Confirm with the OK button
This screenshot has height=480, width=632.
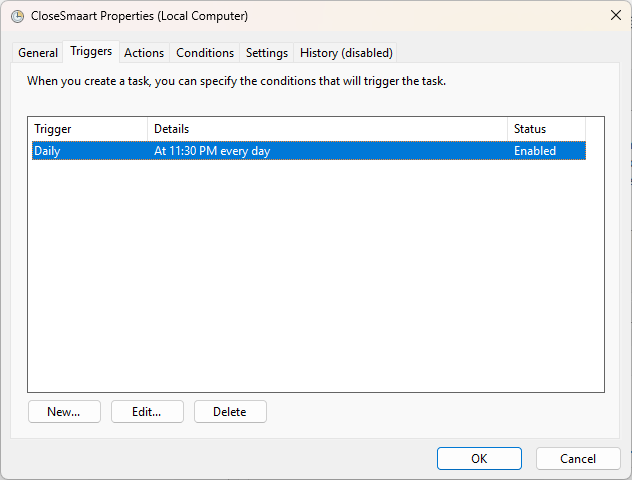point(479,459)
